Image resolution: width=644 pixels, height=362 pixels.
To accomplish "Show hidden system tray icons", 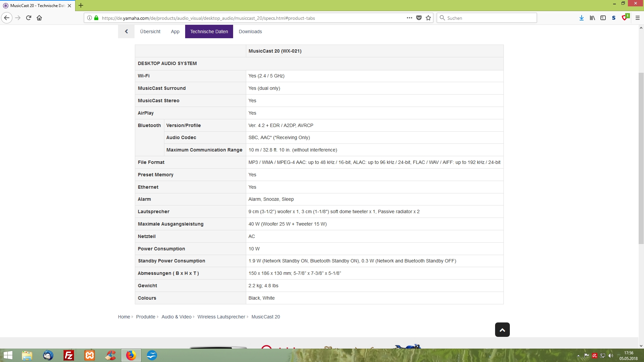I will pyautogui.click(x=578, y=356).
